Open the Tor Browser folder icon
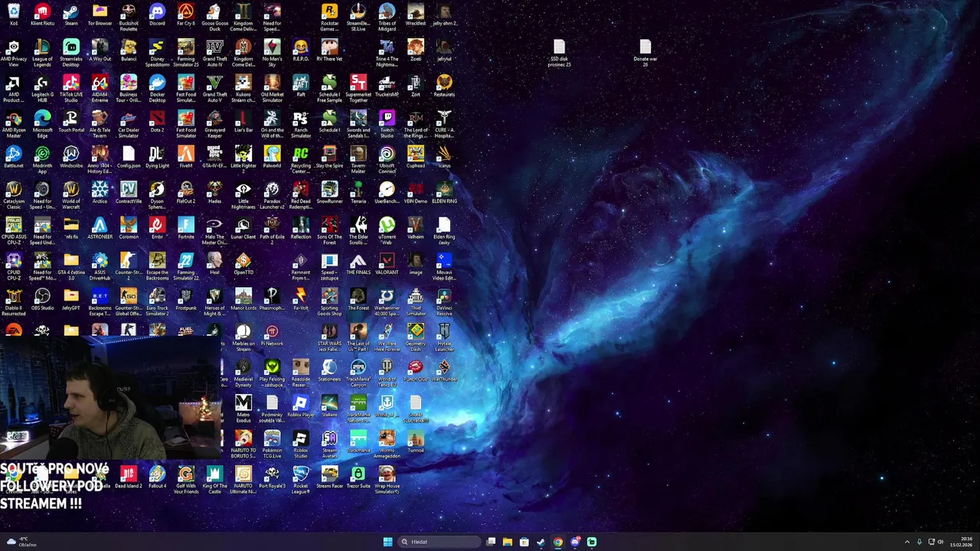The width and height of the screenshot is (980, 551). point(100,15)
